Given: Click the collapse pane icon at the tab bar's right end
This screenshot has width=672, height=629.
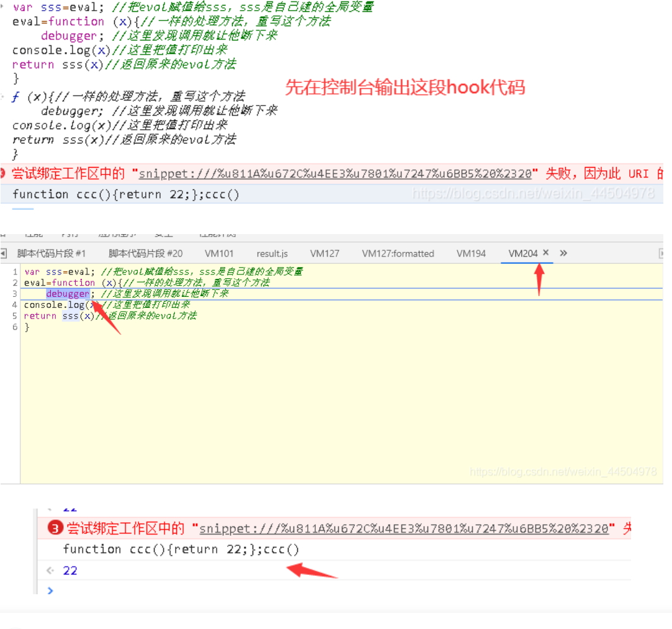Looking at the screenshot, I should [661, 253].
